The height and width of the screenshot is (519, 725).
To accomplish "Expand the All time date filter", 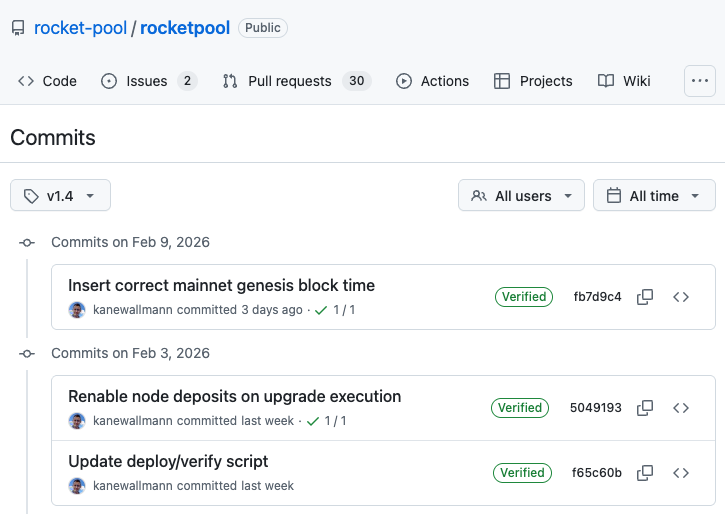I will pyautogui.click(x=654, y=196).
